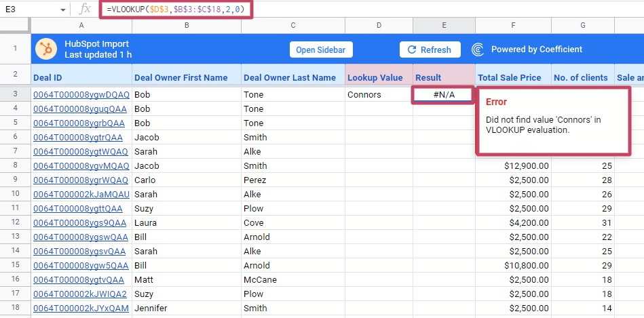This screenshot has width=644, height=318.
Task: Click in the formula bar input
Action: 407,9
